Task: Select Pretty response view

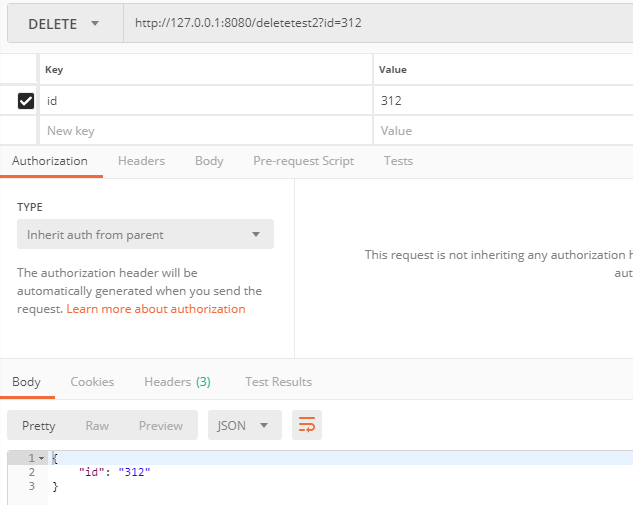Action: (x=39, y=425)
